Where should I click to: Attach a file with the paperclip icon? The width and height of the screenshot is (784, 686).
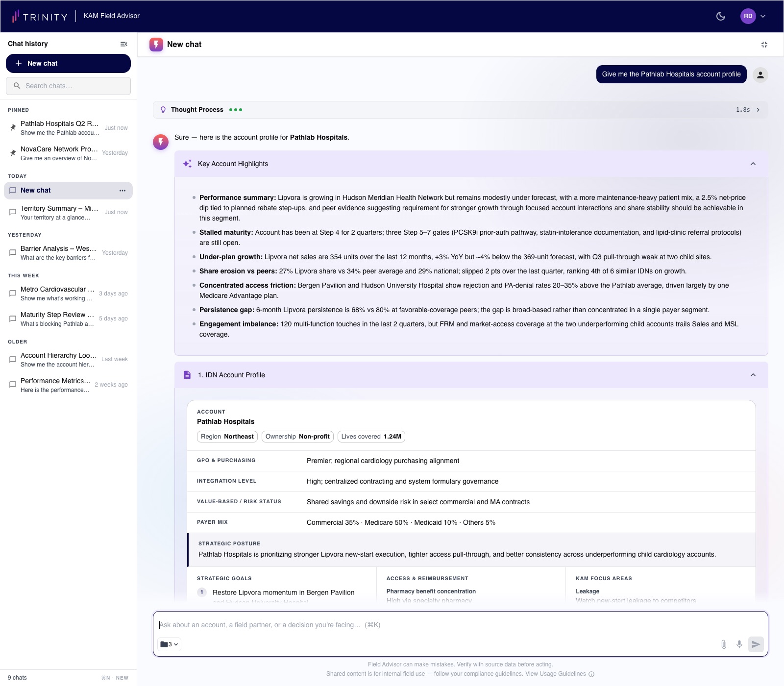pos(723,644)
